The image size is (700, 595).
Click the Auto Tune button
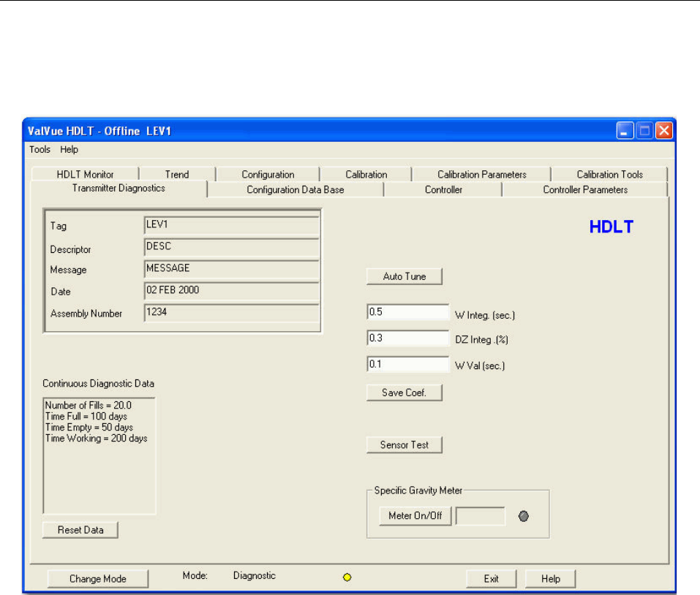(404, 276)
